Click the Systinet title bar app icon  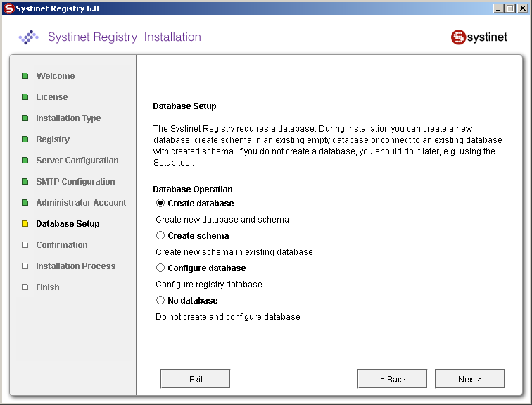click(x=9, y=8)
